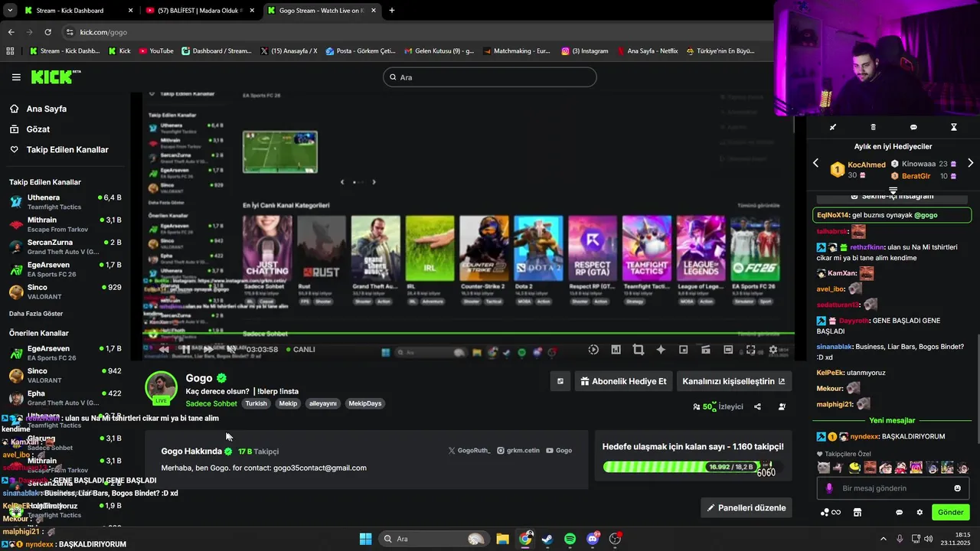Image resolution: width=980 pixels, height=551 pixels.
Task: Select the MekipDays tag
Action: (364, 403)
